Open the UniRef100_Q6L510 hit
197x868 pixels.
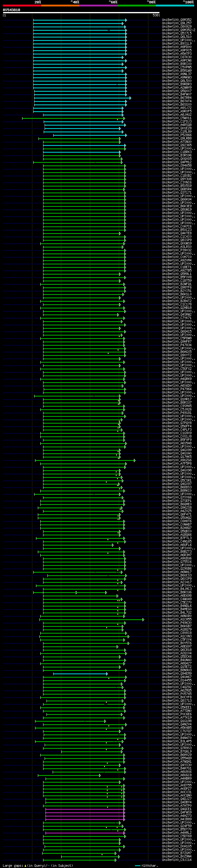point(177,37)
